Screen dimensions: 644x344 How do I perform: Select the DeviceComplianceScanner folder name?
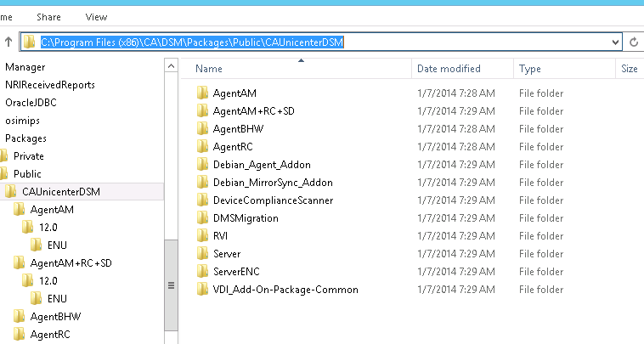pos(273,200)
